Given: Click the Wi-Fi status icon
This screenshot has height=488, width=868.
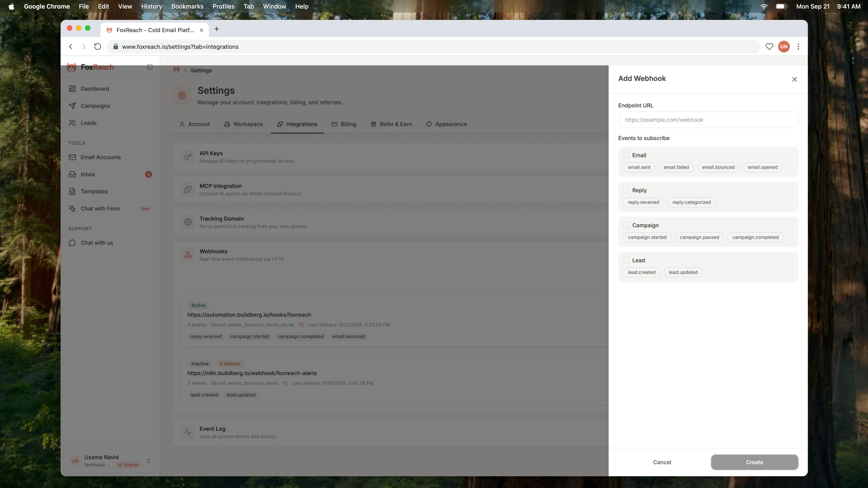Looking at the screenshot, I should click(764, 6).
